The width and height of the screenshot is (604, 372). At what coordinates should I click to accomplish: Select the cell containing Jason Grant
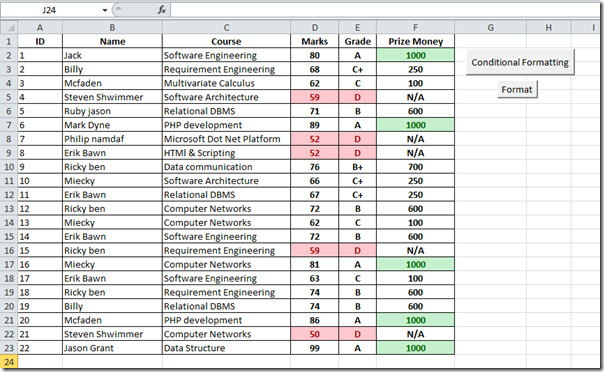click(x=112, y=348)
